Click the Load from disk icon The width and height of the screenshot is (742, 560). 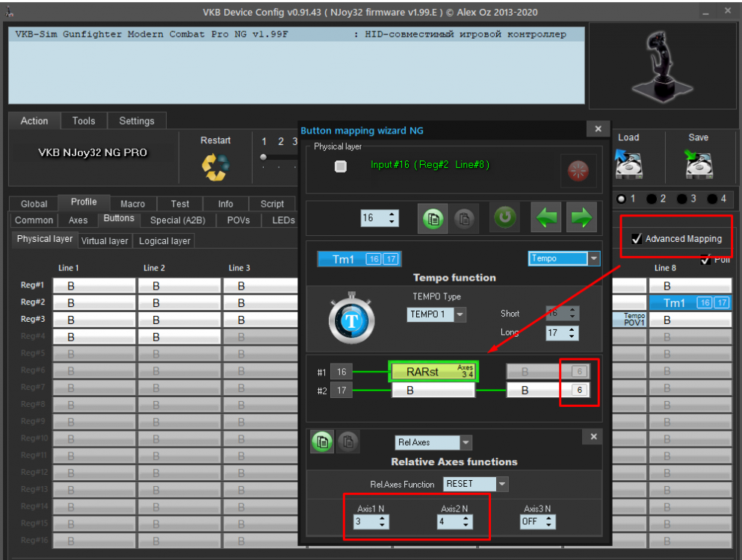tap(628, 164)
